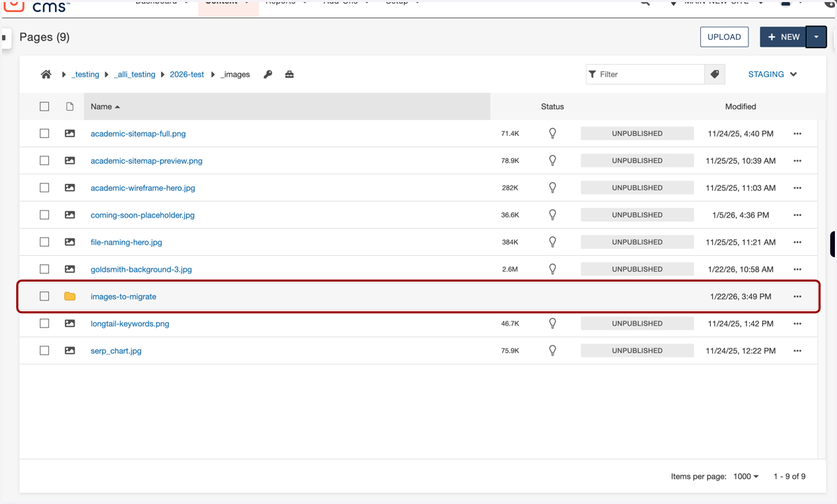Open folder properties toolbox icon
Image resolution: width=837 pixels, height=504 pixels.
289,75
